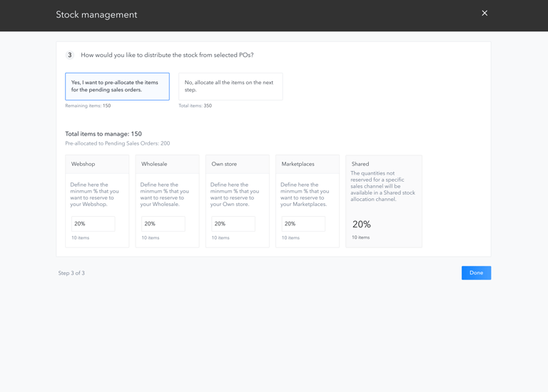
Task: Choose 'No, allocate all the items' option
Action: (230, 86)
